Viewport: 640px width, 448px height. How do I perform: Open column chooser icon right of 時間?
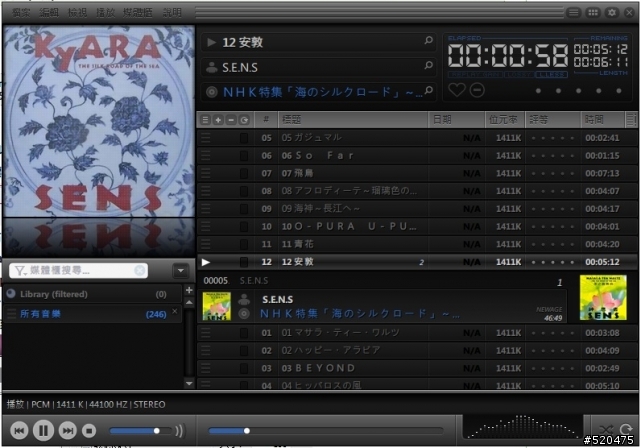point(631,120)
